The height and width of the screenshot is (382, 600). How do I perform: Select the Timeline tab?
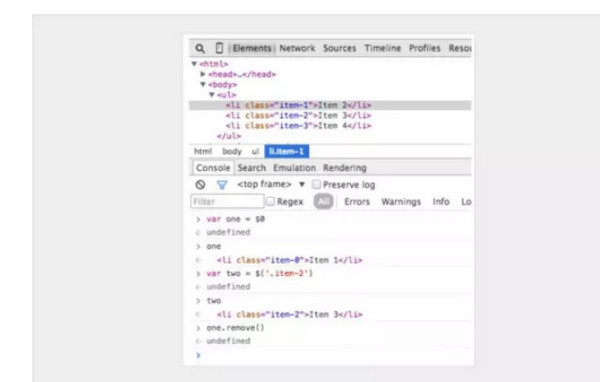(x=383, y=48)
